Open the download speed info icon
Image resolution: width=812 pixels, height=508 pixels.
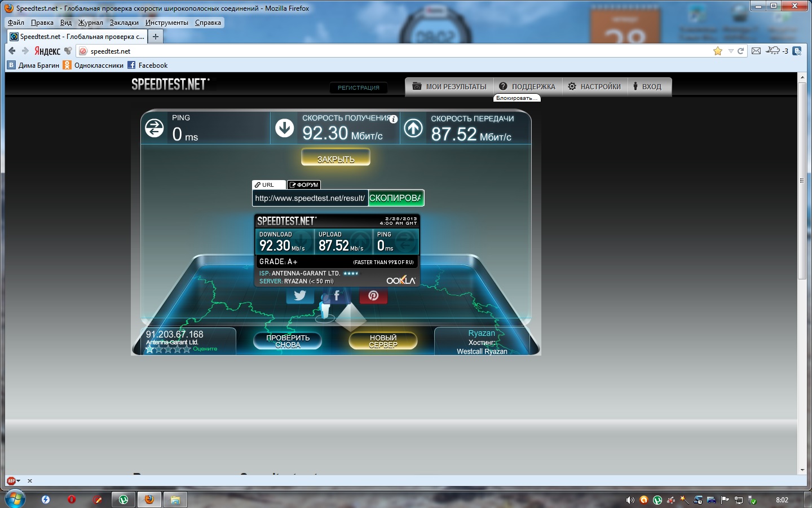[394, 119]
